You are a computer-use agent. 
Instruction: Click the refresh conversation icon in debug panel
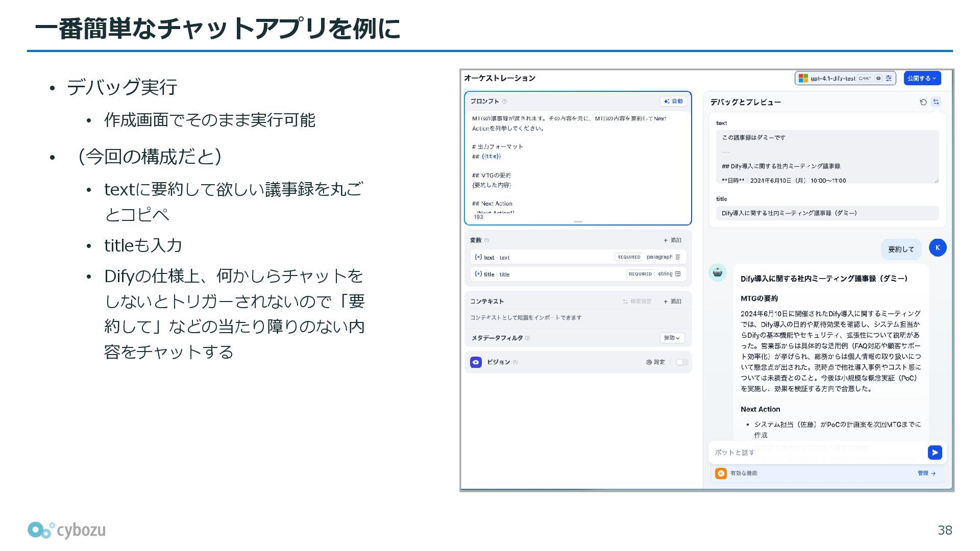coord(923,102)
